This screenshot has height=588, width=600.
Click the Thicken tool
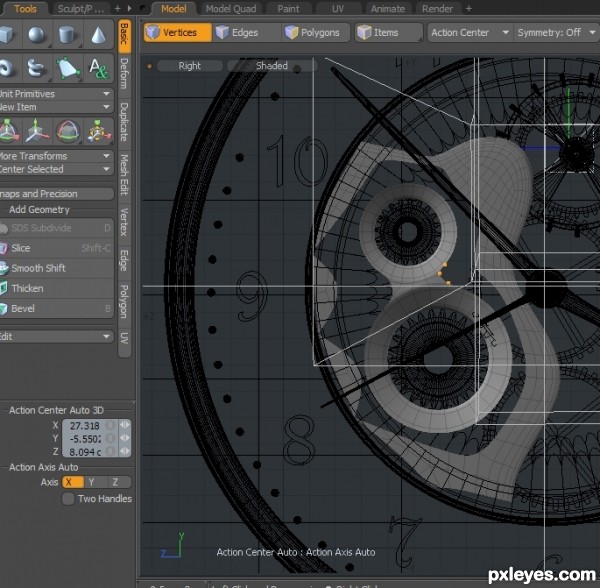coord(56,288)
